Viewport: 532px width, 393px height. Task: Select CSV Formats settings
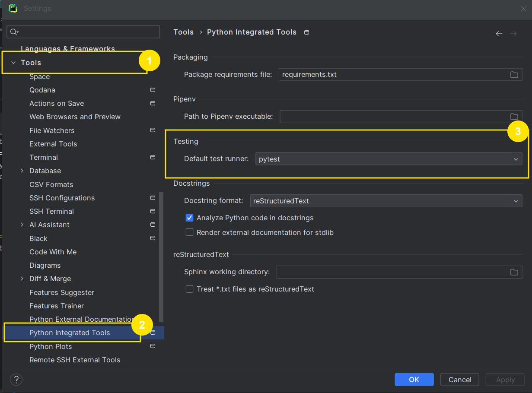(51, 184)
